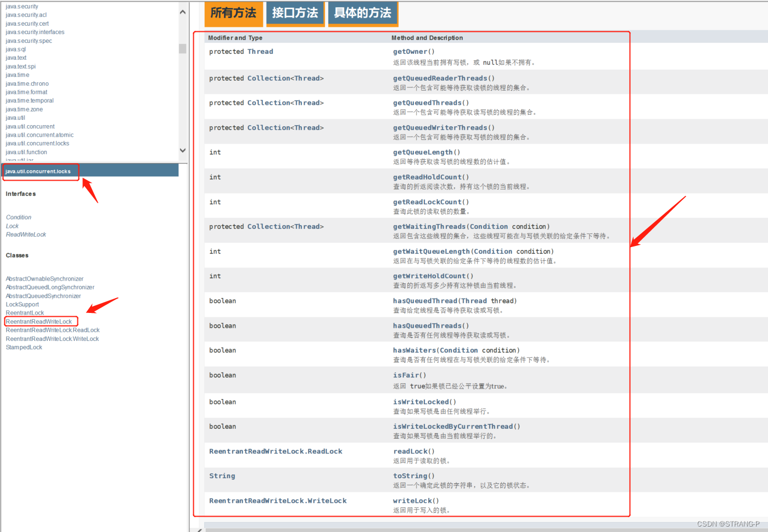
Task: Select the java.util.concurrent.atomic package
Action: [x=40, y=135]
